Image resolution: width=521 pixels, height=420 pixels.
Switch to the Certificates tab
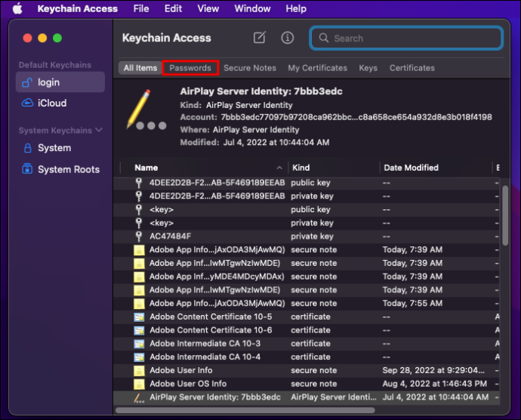tap(412, 68)
